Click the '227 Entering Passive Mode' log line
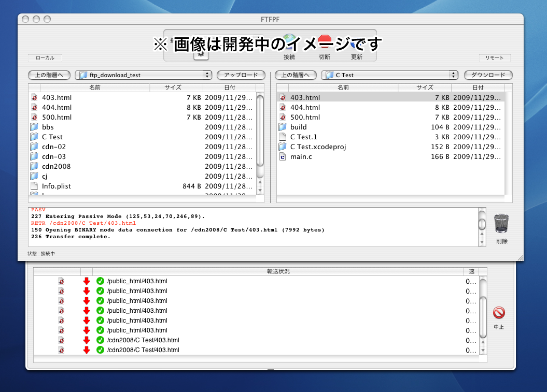This screenshot has height=392, width=547. click(x=118, y=216)
